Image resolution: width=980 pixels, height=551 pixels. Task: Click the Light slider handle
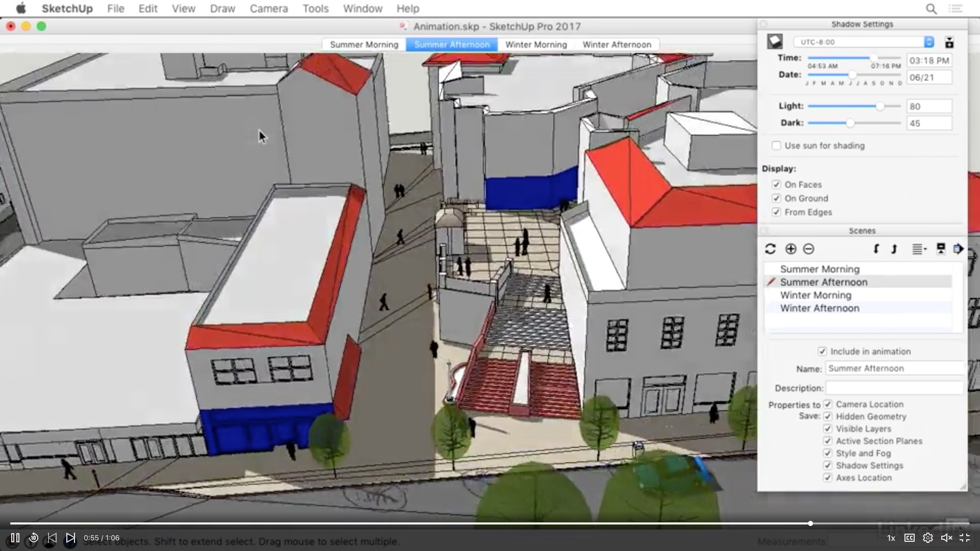pos(880,106)
